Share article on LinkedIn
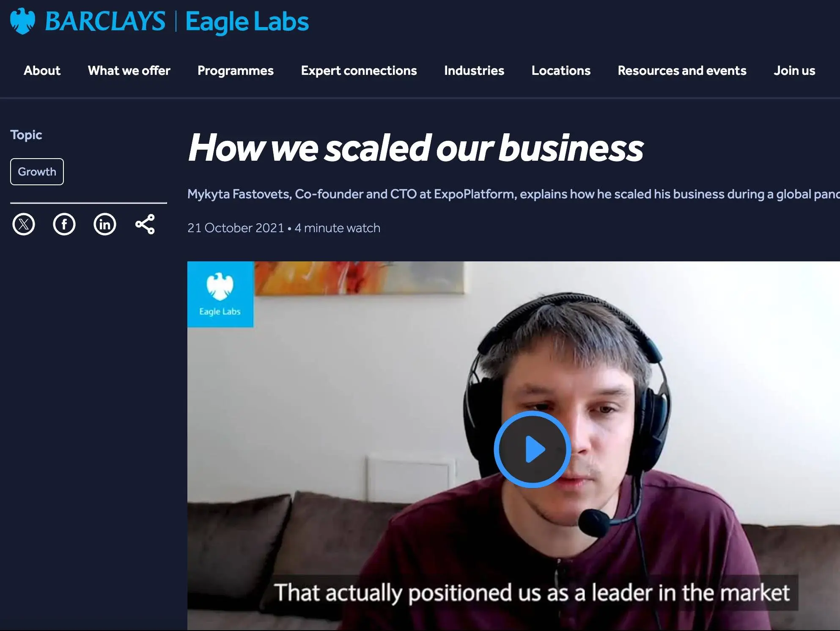This screenshot has width=840, height=631. [x=105, y=224]
